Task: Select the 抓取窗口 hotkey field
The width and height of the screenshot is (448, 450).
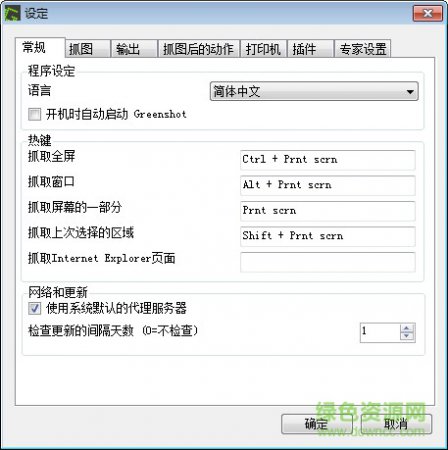Action: [328, 185]
